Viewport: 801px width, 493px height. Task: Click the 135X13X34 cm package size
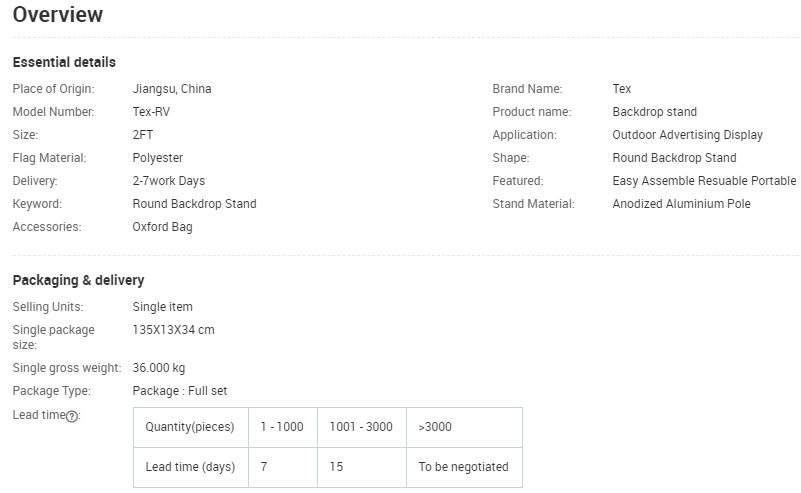(x=174, y=330)
